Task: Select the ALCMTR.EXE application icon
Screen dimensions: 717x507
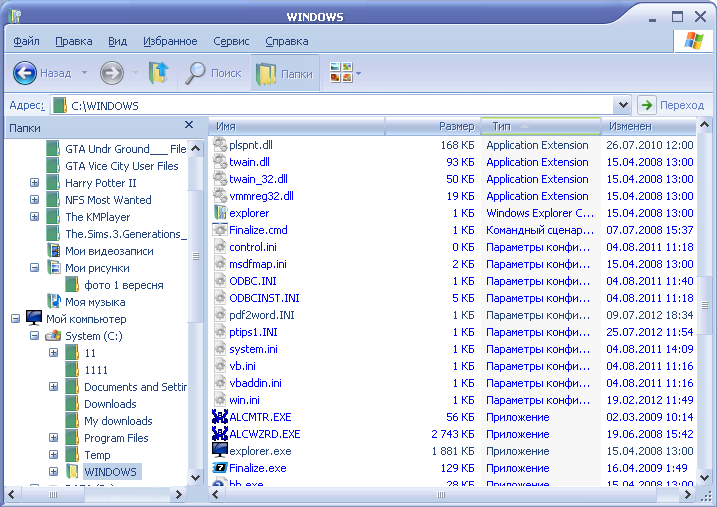Action: point(220,416)
